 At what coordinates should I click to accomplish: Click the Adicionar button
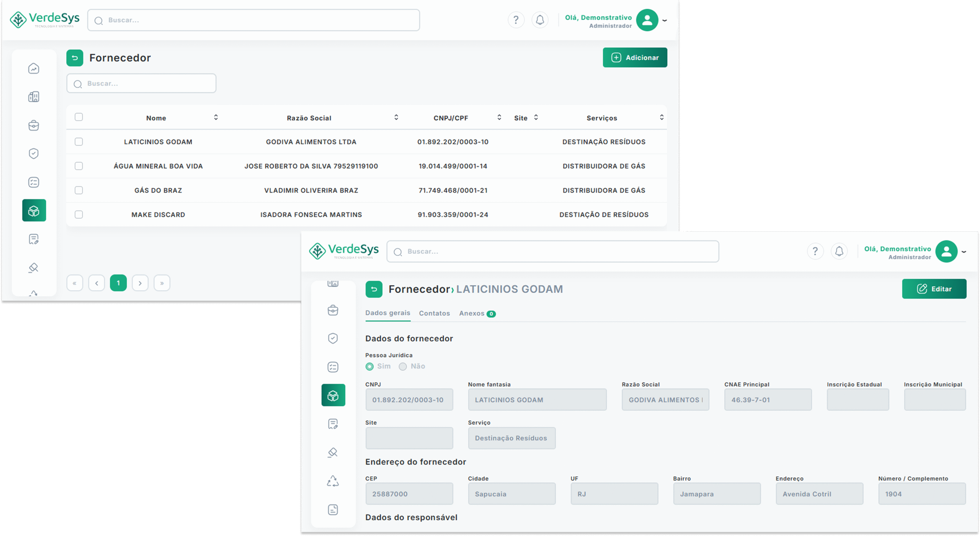[x=635, y=57]
